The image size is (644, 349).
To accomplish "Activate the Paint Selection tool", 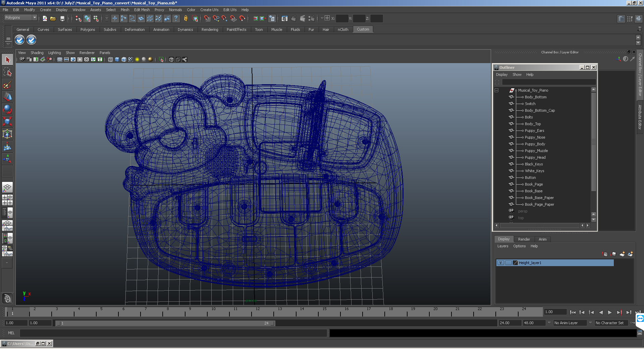I will 7,84.
